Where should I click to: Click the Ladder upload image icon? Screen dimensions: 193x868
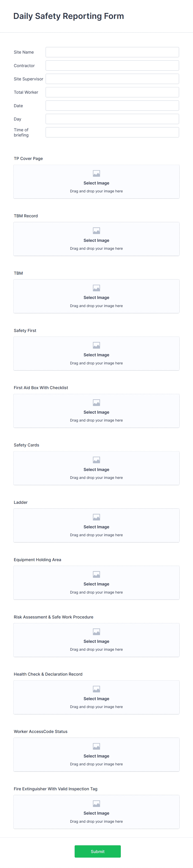[x=96, y=517]
